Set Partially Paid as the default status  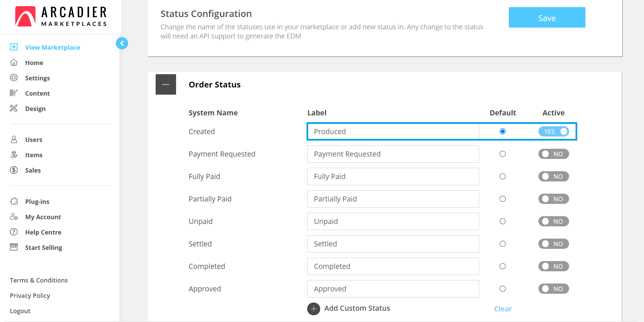click(502, 199)
